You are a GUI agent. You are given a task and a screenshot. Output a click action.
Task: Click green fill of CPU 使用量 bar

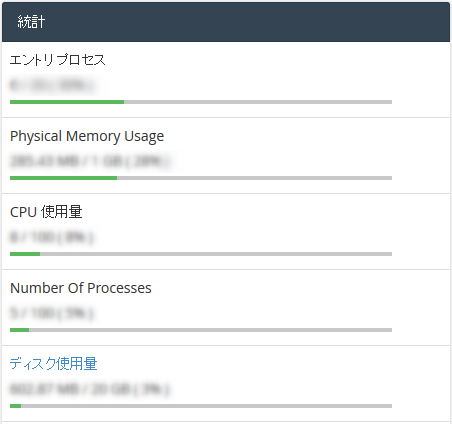[x=25, y=254]
